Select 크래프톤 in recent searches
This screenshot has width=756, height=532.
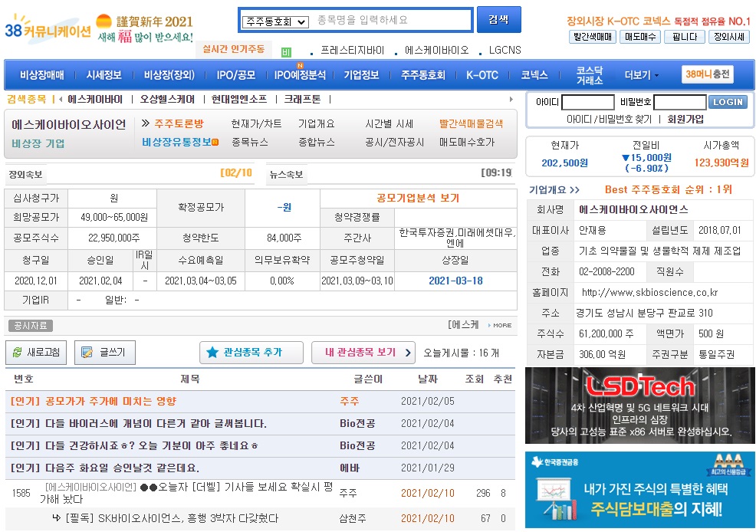point(302,99)
